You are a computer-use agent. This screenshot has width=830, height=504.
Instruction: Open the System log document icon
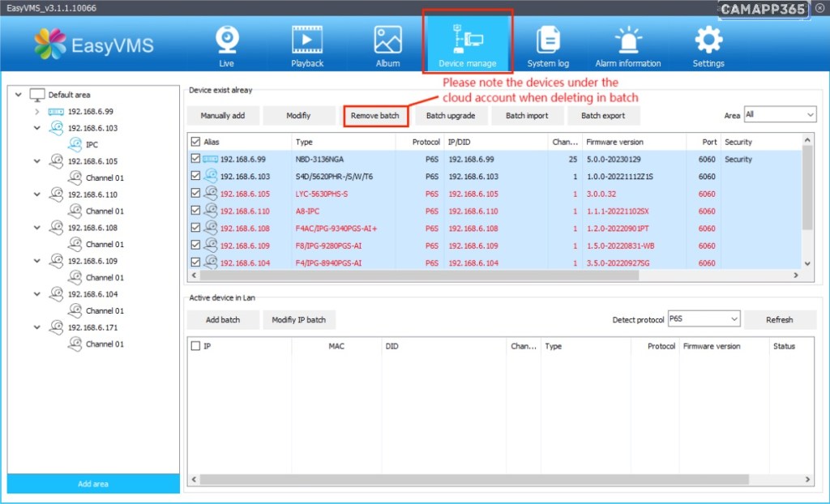548,40
